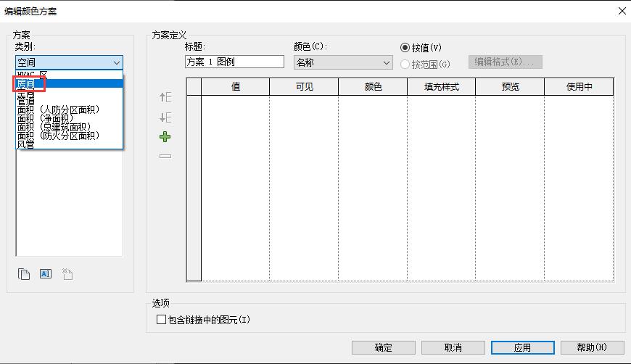This screenshot has width=631, height=364.
Task: Click the 取消 button
Action: pyautogui.click(x=453, y=347)
